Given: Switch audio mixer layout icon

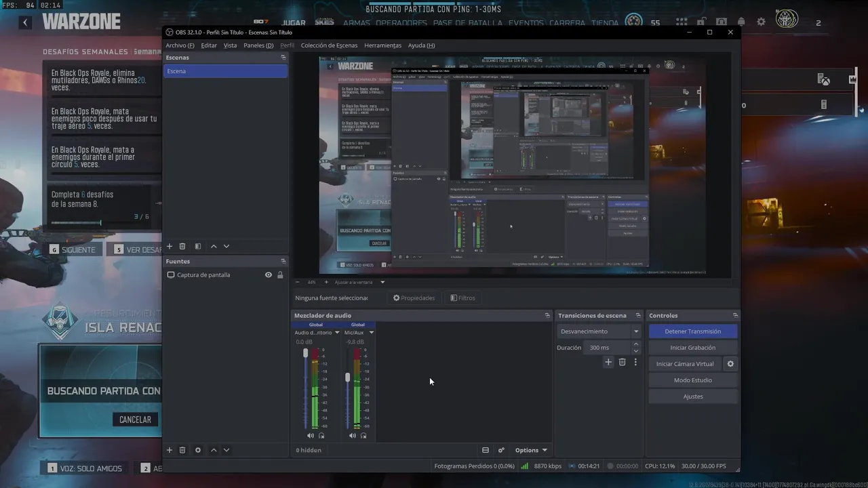Looking at the screenshot, I should point(486,450).
